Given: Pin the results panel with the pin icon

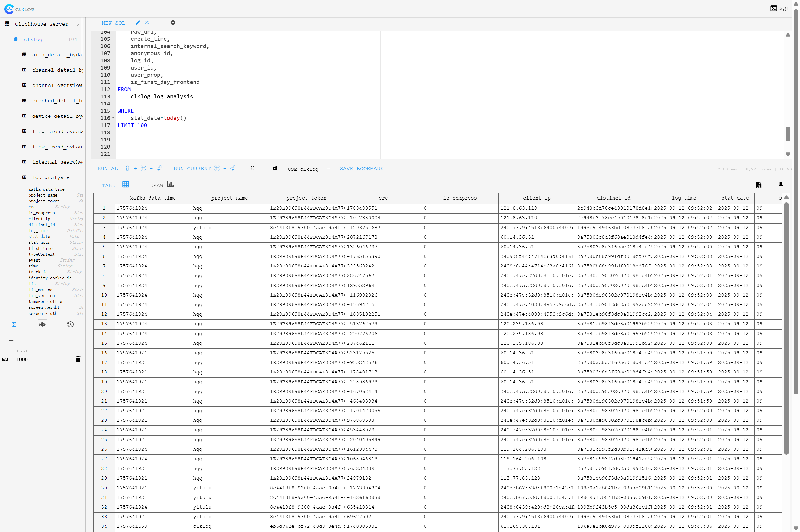Looking at the screenshot, I should tap(781, 185).
